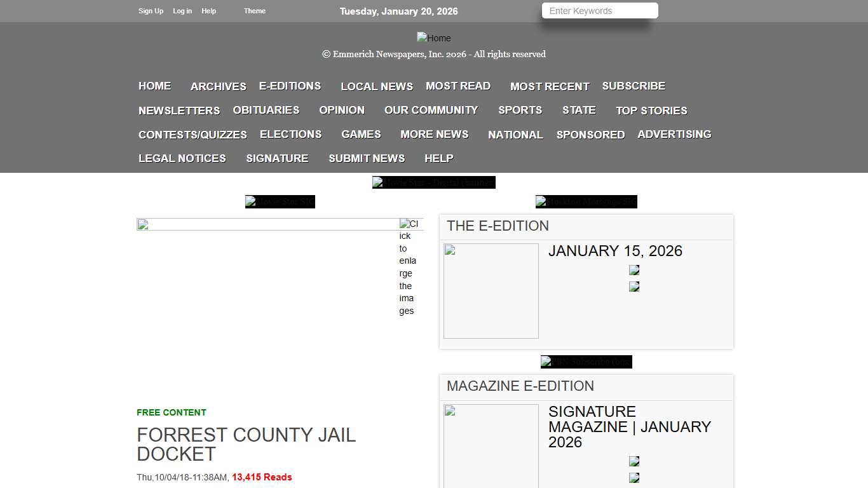Click the top image icon under Signature Magazine title
The image size is (868, 488).
tap(634, 461)
